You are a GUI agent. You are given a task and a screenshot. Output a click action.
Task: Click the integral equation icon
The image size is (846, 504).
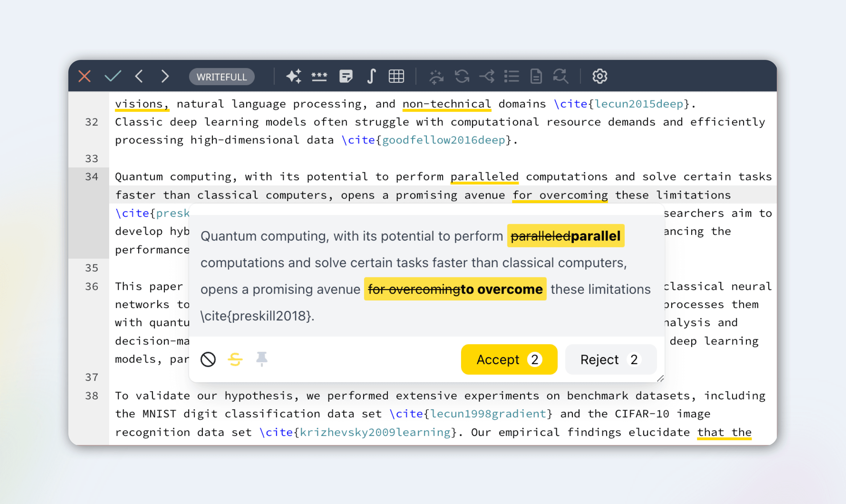371,76
